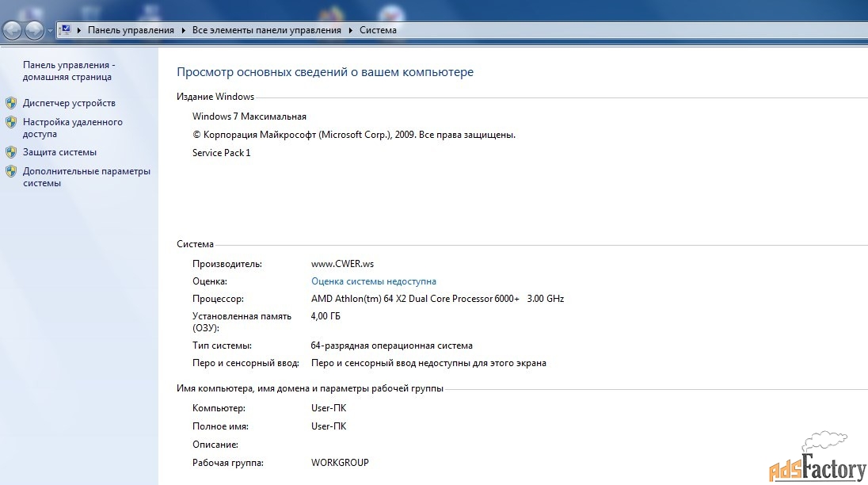Go back with the Back arrow button
Viewport: 868px width, 485px height.
12,30
